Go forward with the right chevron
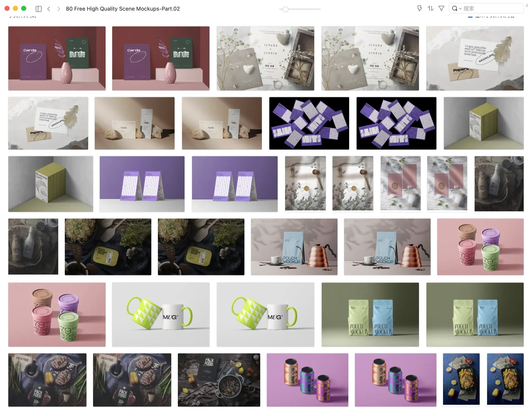Screen dimensions: 532x416 pos(59,9)
